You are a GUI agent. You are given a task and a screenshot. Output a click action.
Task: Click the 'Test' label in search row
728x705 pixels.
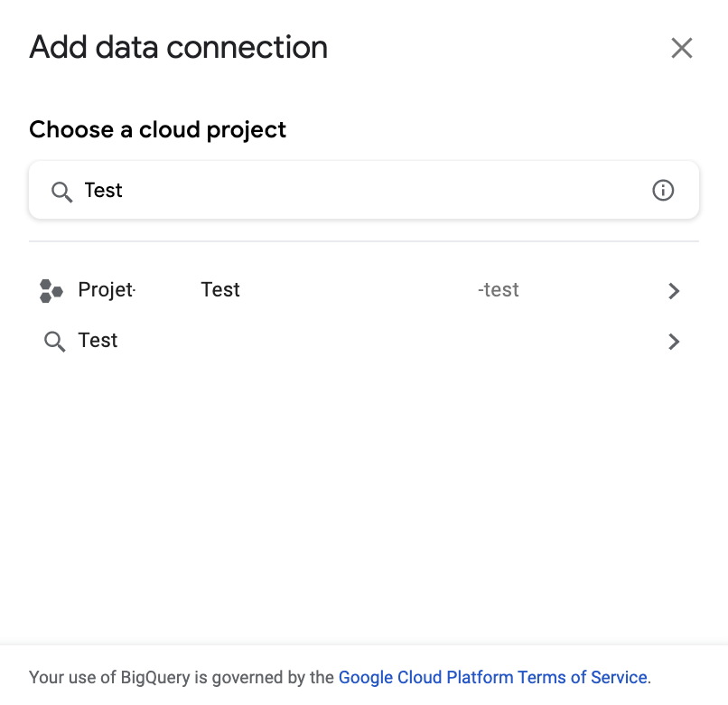[98, 341]
